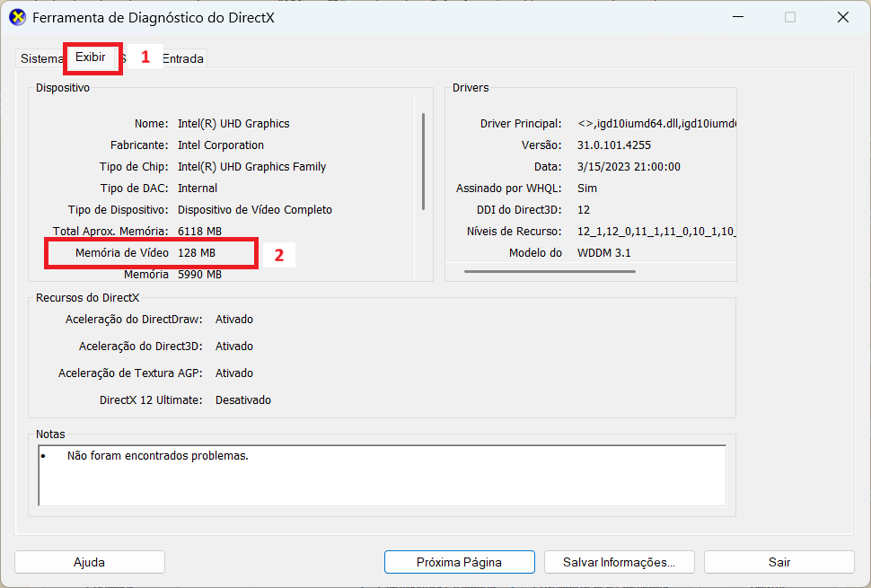Viewport: 871px width, 588px height.
Task: Click the 'Internal' DAC type value
Action: [198, 189]
